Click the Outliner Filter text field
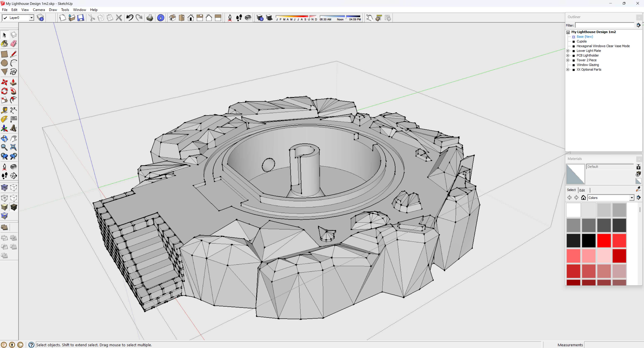Screen dimensions: 644x348 pos(605,25)
